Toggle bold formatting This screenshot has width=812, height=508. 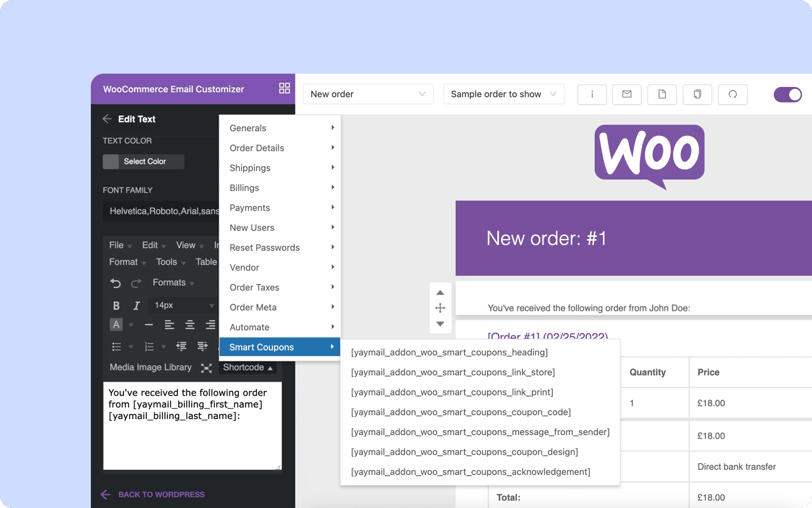(x=116, y=305)
